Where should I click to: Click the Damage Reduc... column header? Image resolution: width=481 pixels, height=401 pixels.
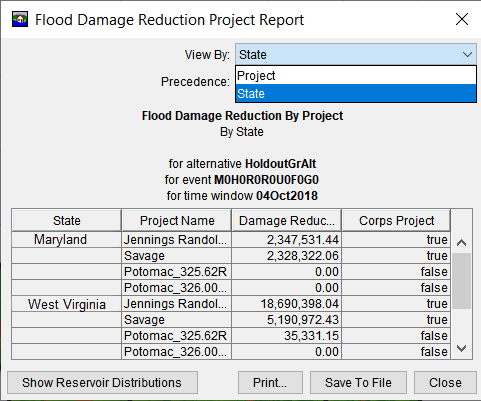pos(287,220)
